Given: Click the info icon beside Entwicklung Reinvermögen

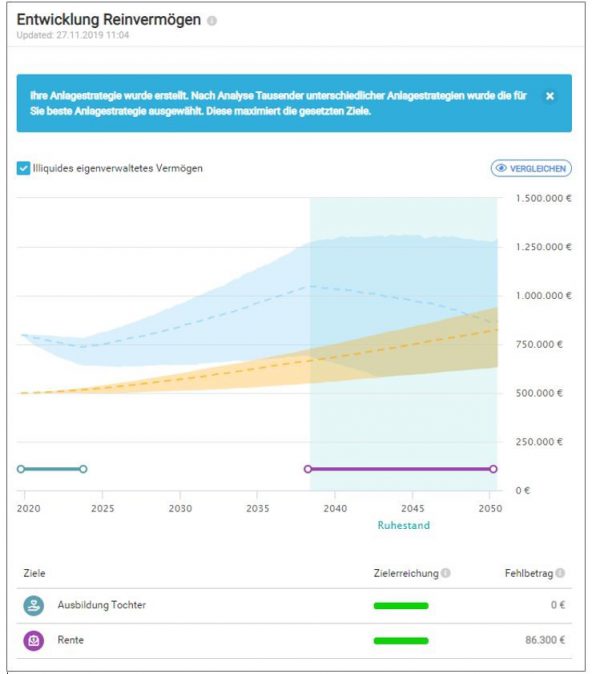Looking at the screenshot, I should click(x=212, y=21).
